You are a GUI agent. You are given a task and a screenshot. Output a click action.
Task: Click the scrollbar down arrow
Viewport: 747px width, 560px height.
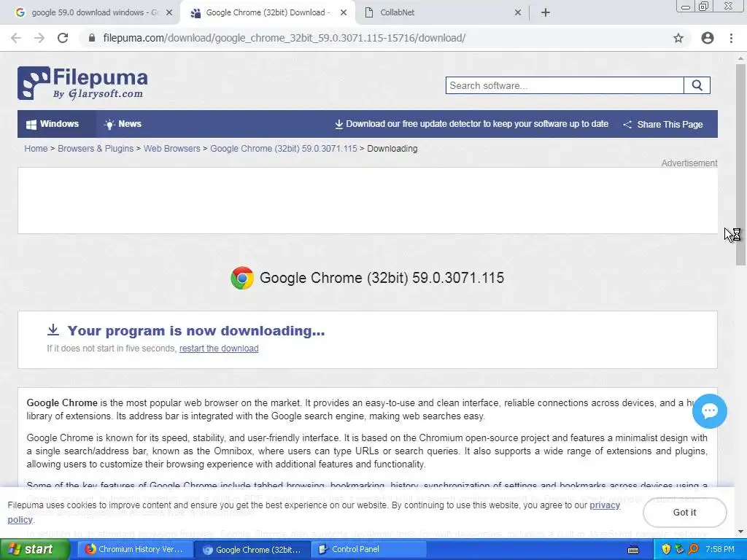pos(740,532)
